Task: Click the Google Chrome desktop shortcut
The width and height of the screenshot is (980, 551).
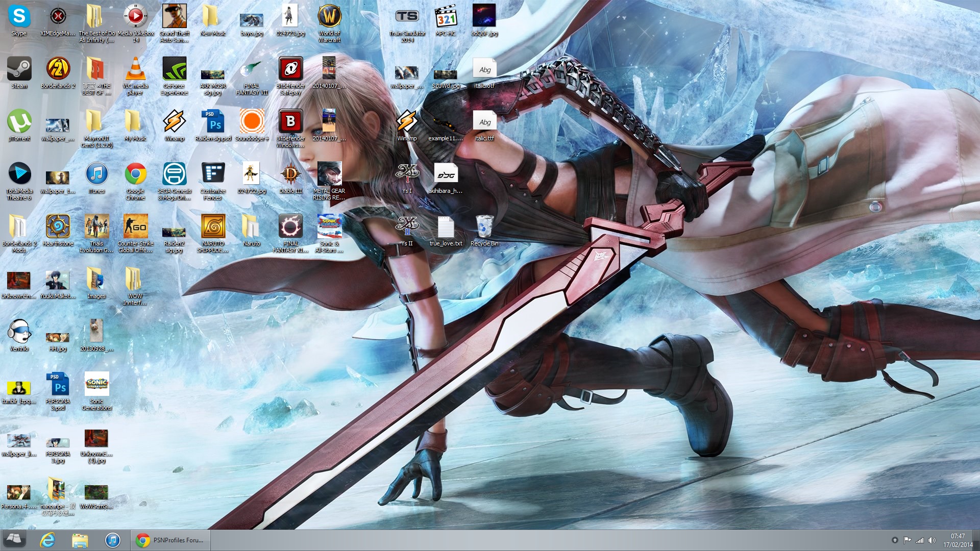Action: [x=135, y=175]
